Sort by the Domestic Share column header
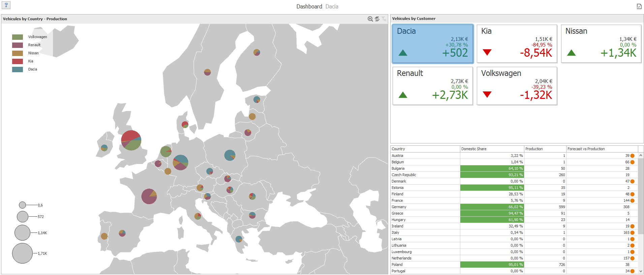The width and height of the screenshot is (644, 275). pyautogui.click(x=492, y=149)
